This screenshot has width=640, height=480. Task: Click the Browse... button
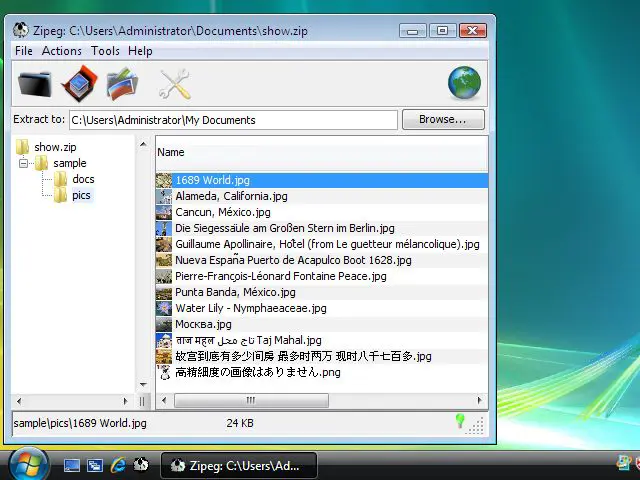(443, 119)
